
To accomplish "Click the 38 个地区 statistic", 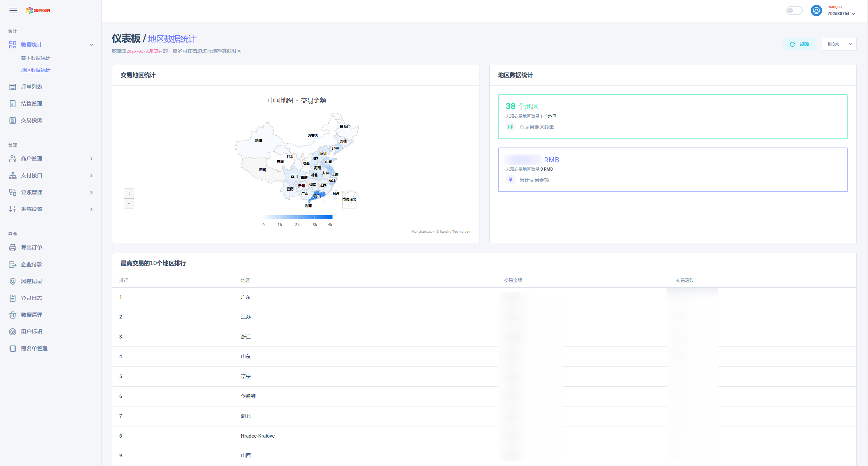I will (x=522, y=106).
